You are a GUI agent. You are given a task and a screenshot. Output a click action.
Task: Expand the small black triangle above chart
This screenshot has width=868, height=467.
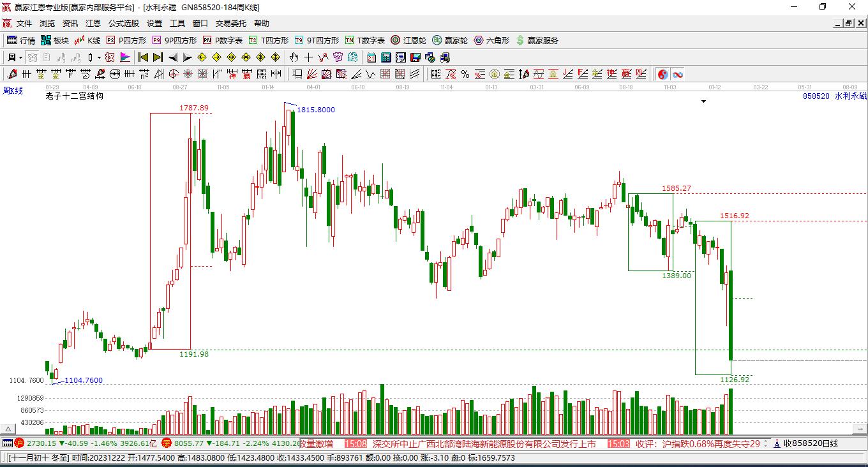click(x=704, y=101)
